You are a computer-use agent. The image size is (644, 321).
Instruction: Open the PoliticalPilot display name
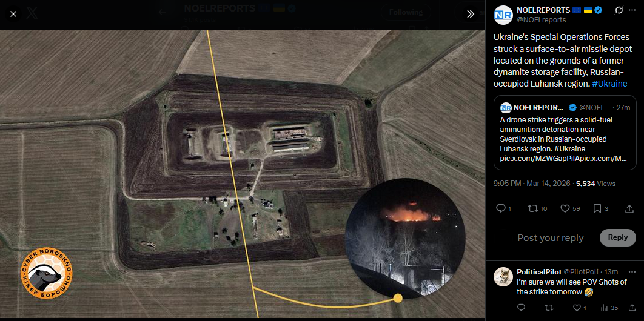pyautogui.click(x=538, y=272)
